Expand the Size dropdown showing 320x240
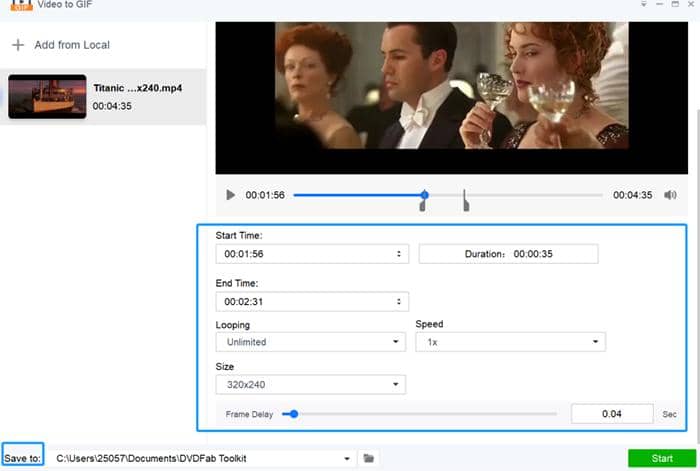The image size is (700, 471). [312, 384]
